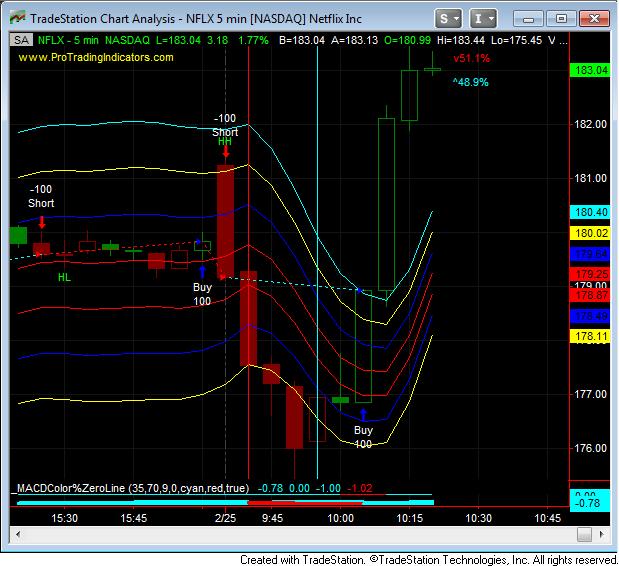The width and height of the screenshot is (619, 566).
Task: Click the tall green candle near 10:10
Action: (386, 204)
